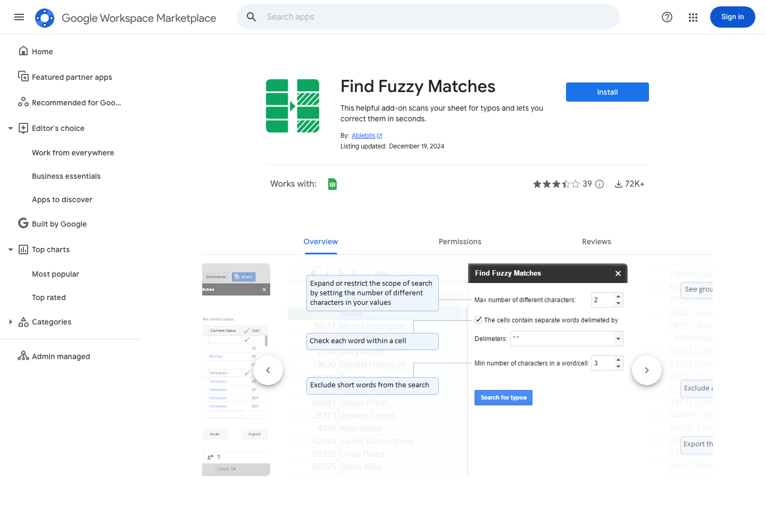Open the Google apps grid
Viewport: 766px width, 532px height.
[x=693, y=17]
